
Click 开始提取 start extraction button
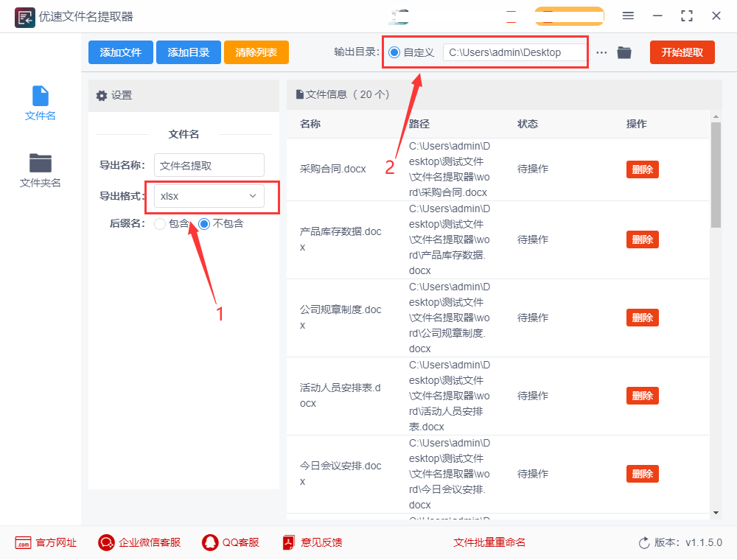[682, 52]
